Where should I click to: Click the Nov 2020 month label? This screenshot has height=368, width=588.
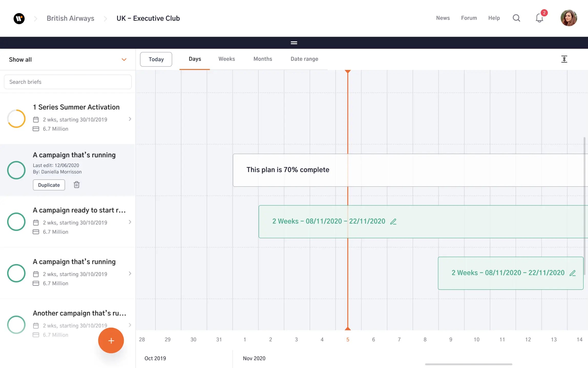point(254,358)
